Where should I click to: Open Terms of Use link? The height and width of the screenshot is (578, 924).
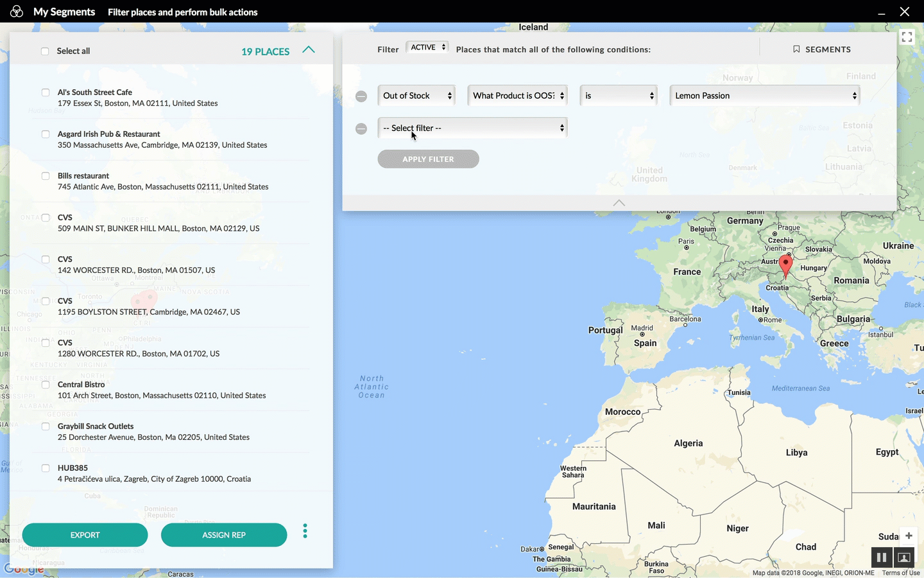[x=901, y=573]
